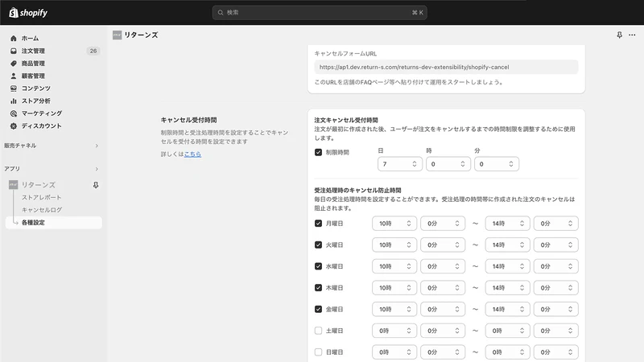Open Thursday start hour dropdown (10時)

click(394, 288)
